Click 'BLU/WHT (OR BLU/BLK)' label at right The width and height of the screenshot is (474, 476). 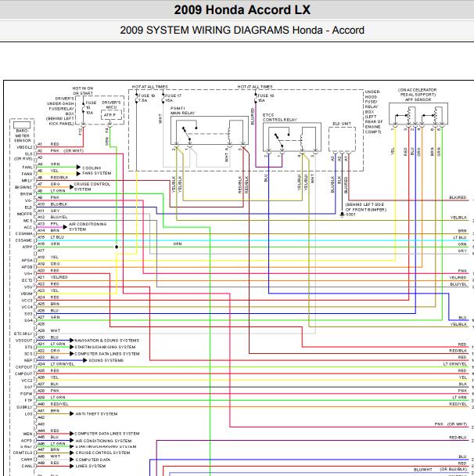[440, 470]
